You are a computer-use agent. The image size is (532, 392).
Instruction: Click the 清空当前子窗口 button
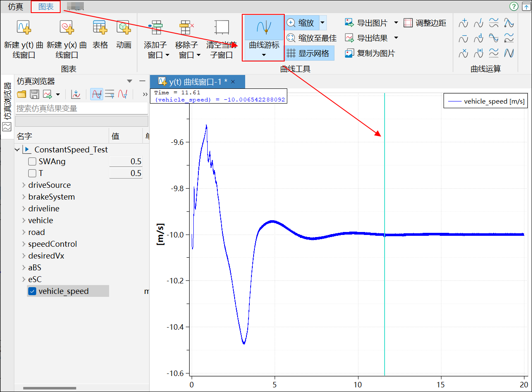tap(222, 37)
